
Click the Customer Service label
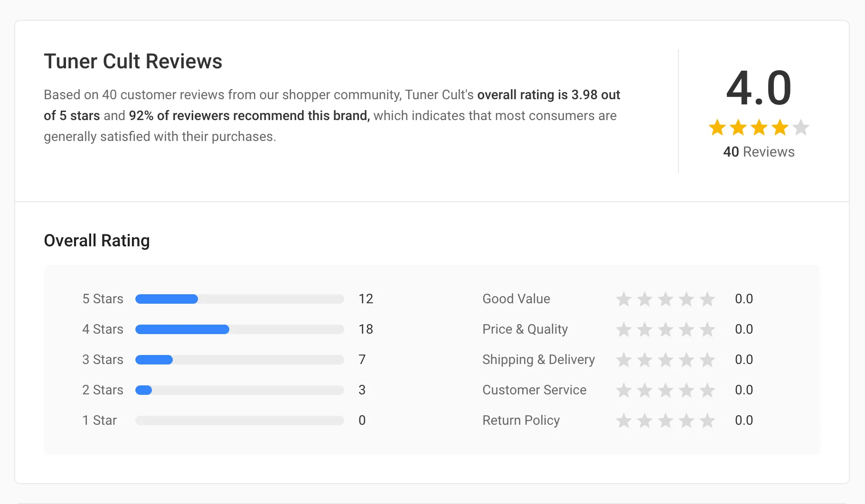(x=534, y=390)
